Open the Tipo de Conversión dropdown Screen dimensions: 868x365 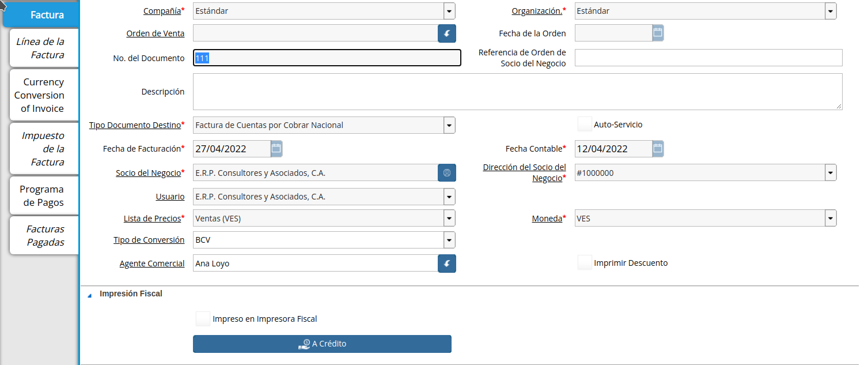(449, 240)
